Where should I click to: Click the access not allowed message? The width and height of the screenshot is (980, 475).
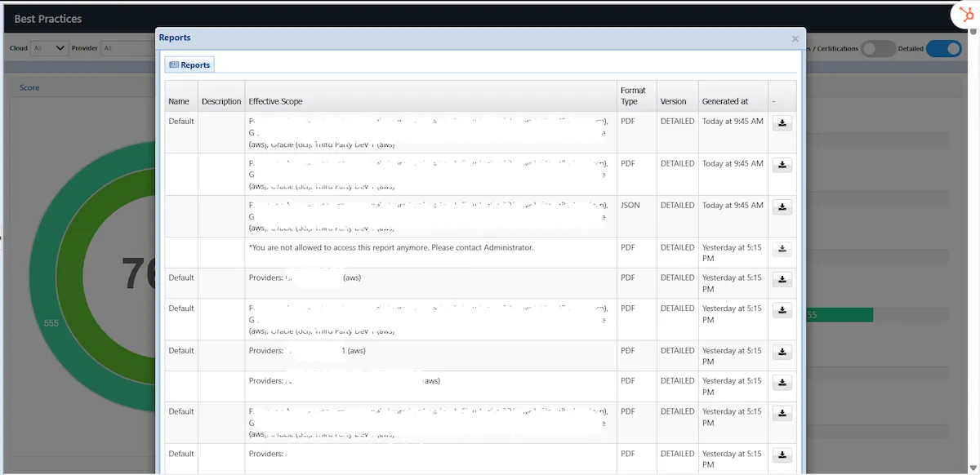[391, 247]
